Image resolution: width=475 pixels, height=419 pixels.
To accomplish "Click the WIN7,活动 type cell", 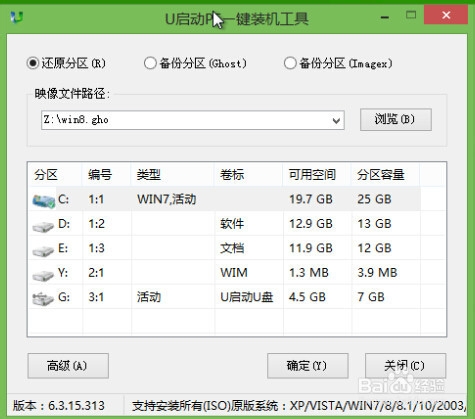I will (x=167, y=199).
